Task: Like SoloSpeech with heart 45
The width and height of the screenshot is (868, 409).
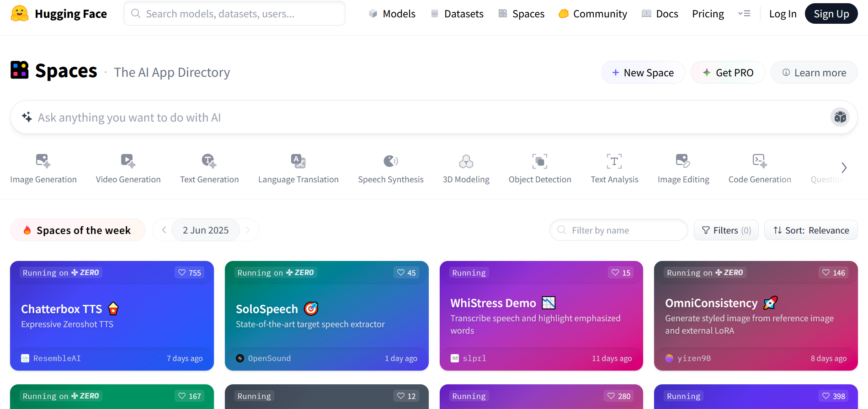Action: [406, 273]
